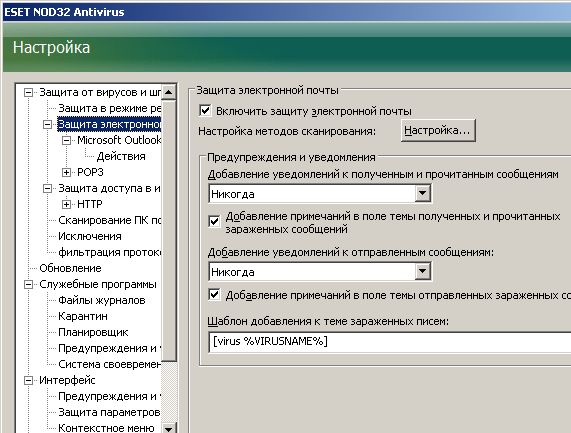Viewport: 571px width, 433px height.
Task: Select Контекстное меню tree item
Action: [x=106, y=428]
